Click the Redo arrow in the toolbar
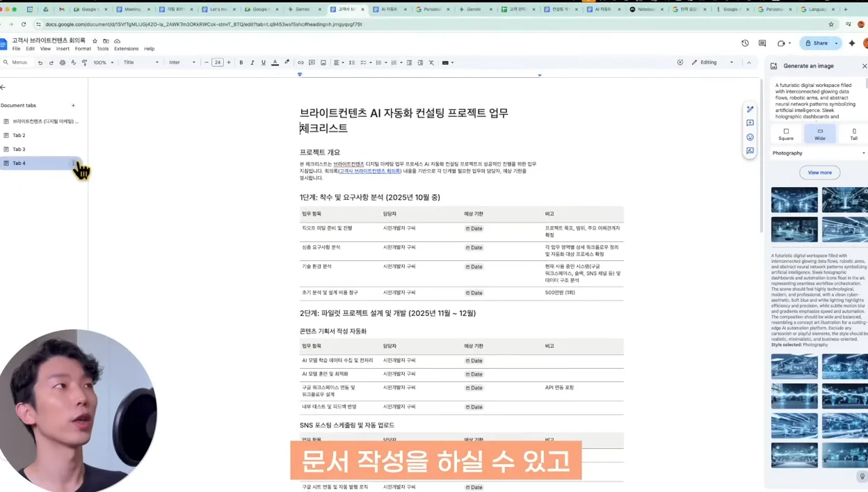This screenshot has width=868, height=492. tap(51, 63)
